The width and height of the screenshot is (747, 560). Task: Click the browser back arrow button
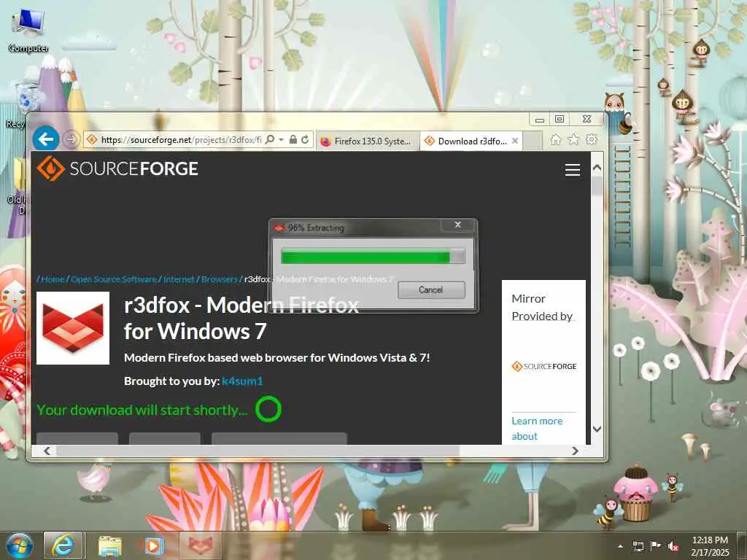(x=46, y=139)
